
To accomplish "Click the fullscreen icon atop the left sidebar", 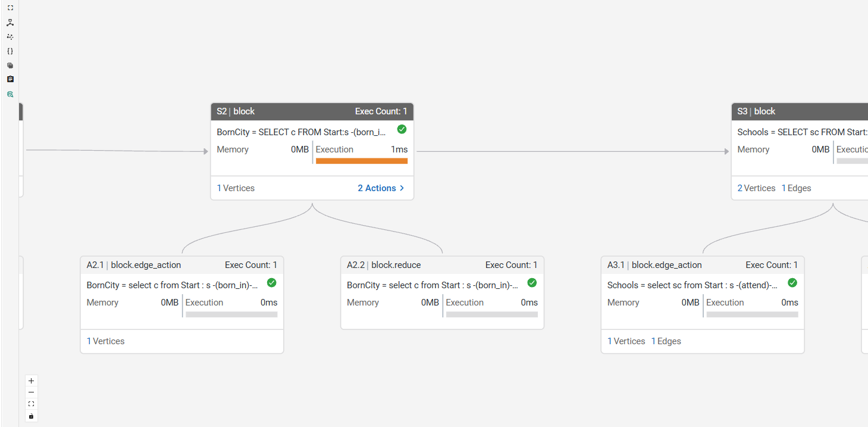I will [x=10, y=8].
